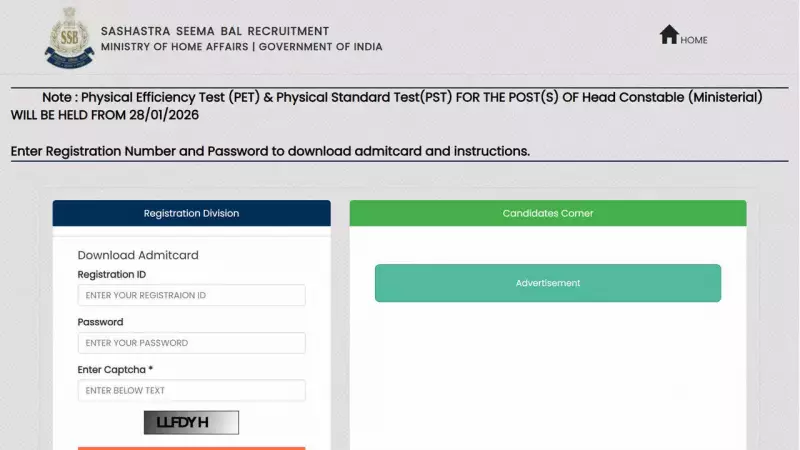The width and height of the screenshot is (800, 450).
Task: Click the house-shaped home icon
Action: point(669,35)
